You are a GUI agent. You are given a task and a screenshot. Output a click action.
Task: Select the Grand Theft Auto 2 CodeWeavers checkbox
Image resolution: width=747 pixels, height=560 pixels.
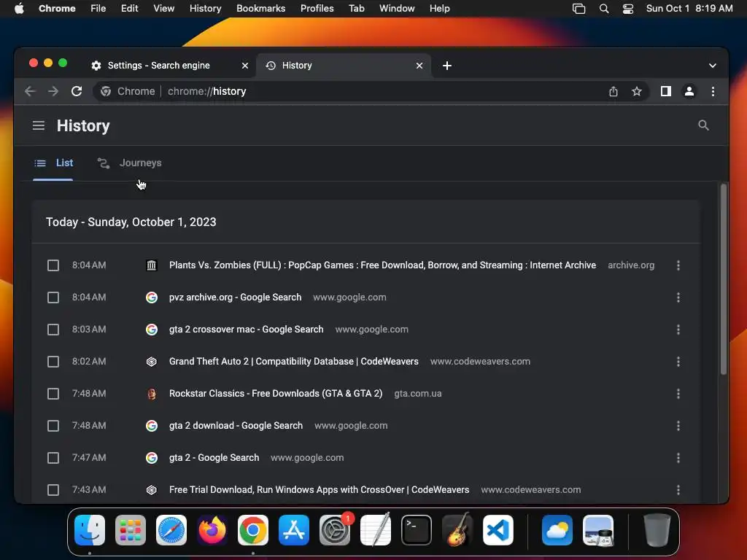click(x=53, y=362)
